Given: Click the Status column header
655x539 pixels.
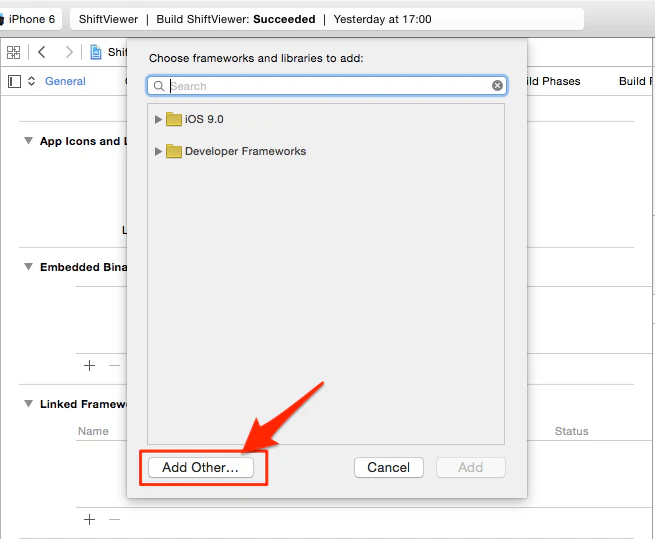Looking at the screenshot, I should coord(571,431).
